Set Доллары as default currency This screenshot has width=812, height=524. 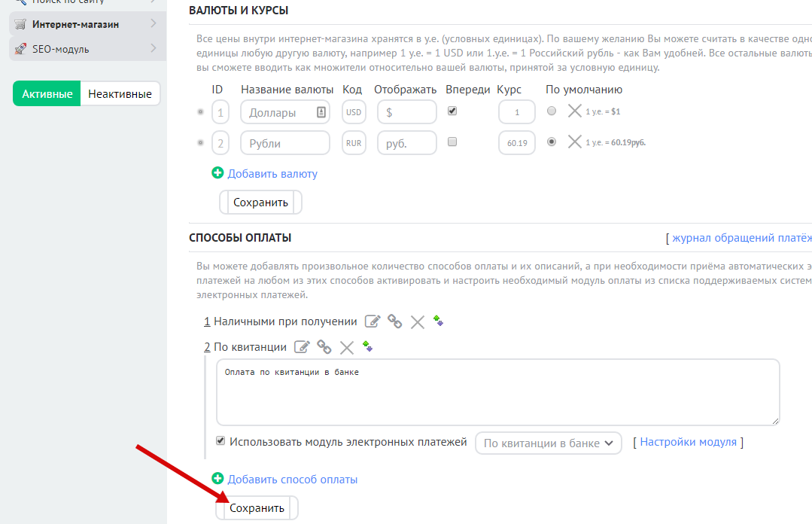click(x=552, y=111)
